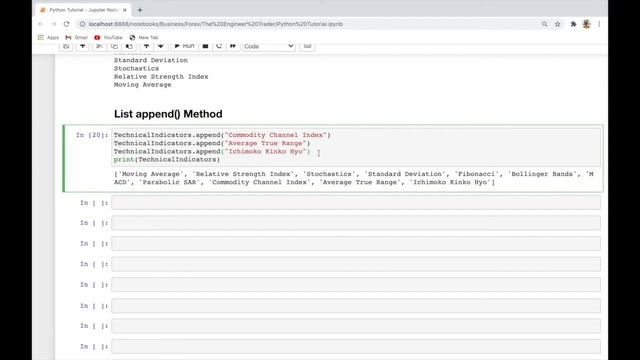
Task: Open the command palette keyboard icon
Action: coord(307,46)
